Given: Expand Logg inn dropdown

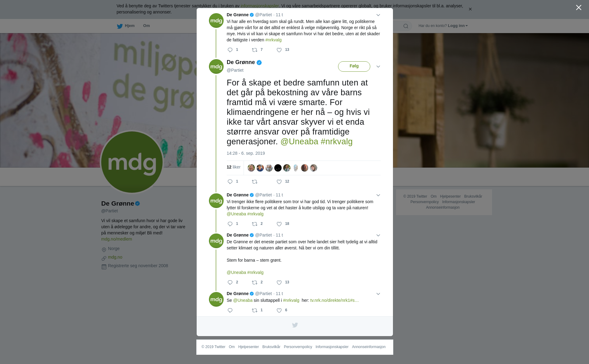Looking at the screenshot, I should [457, 26].
